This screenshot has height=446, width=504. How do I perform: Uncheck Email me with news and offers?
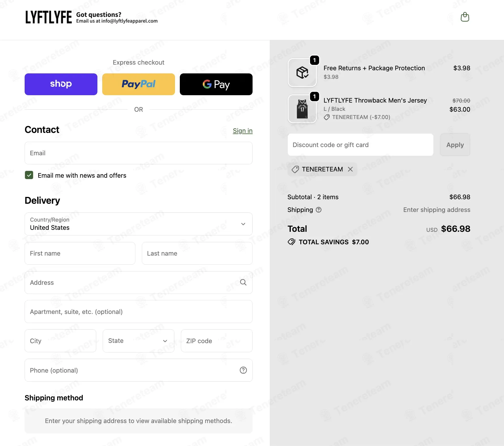click(29, 175)
